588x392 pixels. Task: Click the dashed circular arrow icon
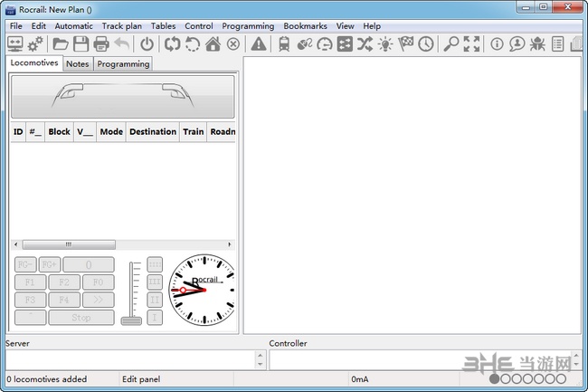[x=193, y=43]
